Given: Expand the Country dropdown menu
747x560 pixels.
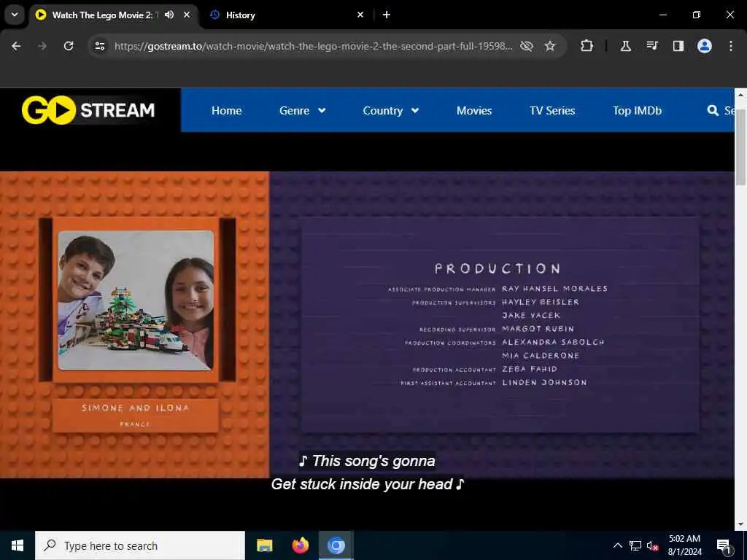Looking at the screenshot, I should 391,111.
